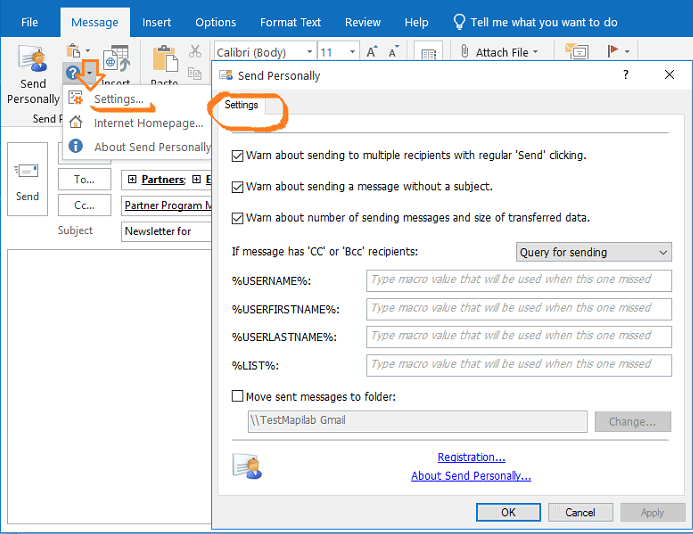Click the Send Personally logo in dialog footer
The width and height of the screenshot is (693, 534).
coord(247,466)
